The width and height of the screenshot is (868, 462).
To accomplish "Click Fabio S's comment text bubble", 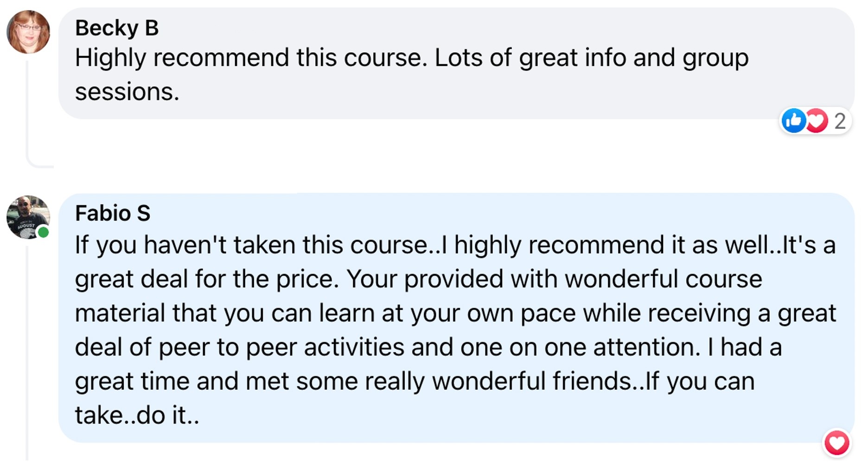I will (x=456, y=318).
